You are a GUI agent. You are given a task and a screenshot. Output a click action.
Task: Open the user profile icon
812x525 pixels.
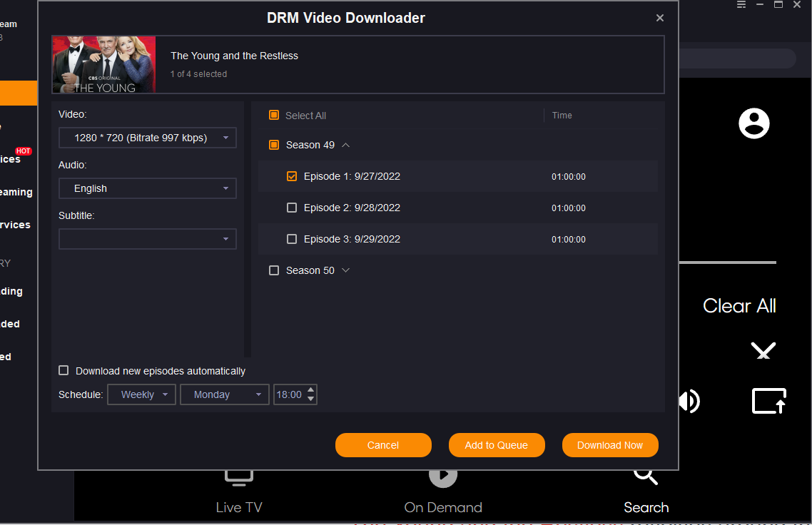pos(754,123)
